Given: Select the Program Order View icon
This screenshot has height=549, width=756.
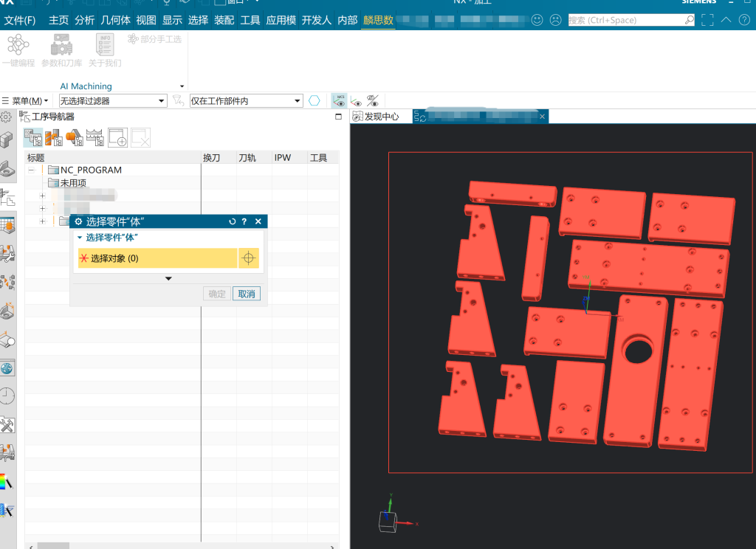Looking at the screenshot, I should 32,137.
